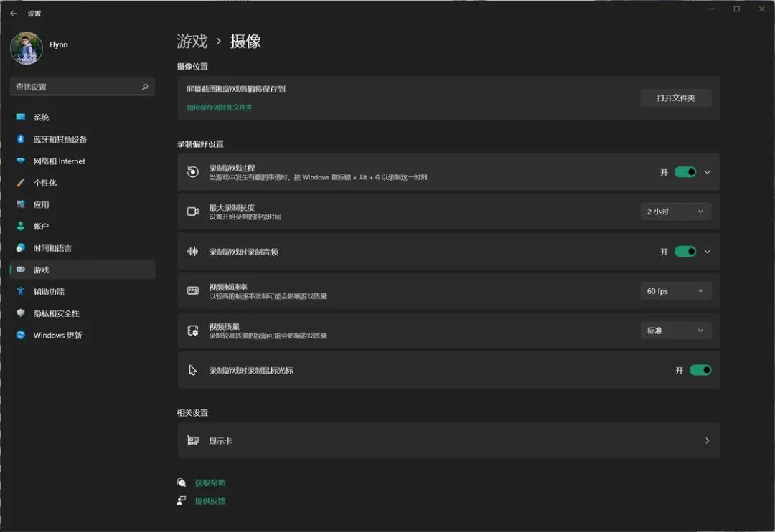Open 蓝牙和其他设备 category
Screen dimensions: 775x532
coord(82,139)
